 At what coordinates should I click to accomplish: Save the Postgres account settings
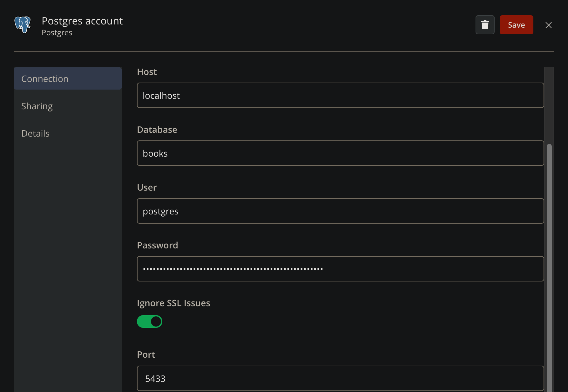click(x=516, y=25)
